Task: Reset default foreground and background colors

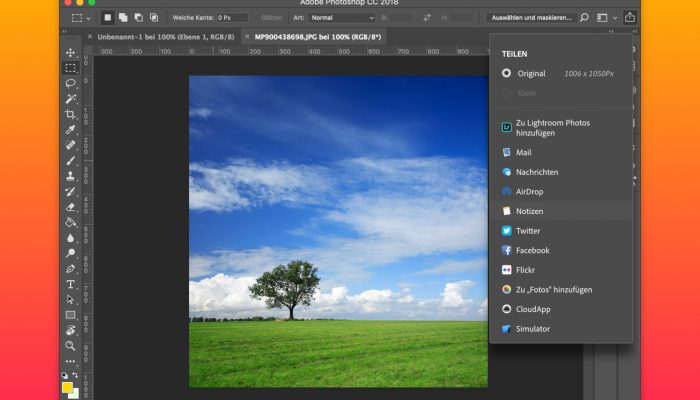Action: tap(64, 375)
